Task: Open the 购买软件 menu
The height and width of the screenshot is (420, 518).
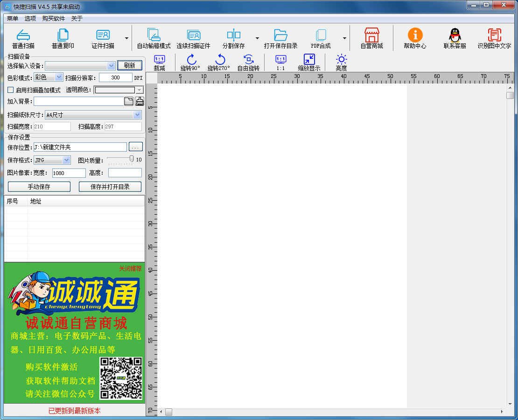Action: coord(54,19)
